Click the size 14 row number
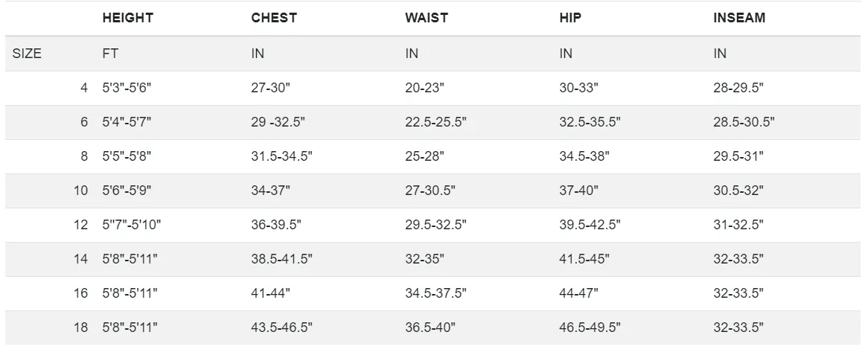 coord(81,259)
